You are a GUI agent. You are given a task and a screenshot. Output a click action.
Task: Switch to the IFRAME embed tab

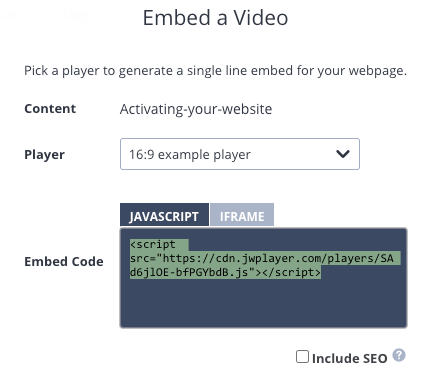(x=242, y=215)
